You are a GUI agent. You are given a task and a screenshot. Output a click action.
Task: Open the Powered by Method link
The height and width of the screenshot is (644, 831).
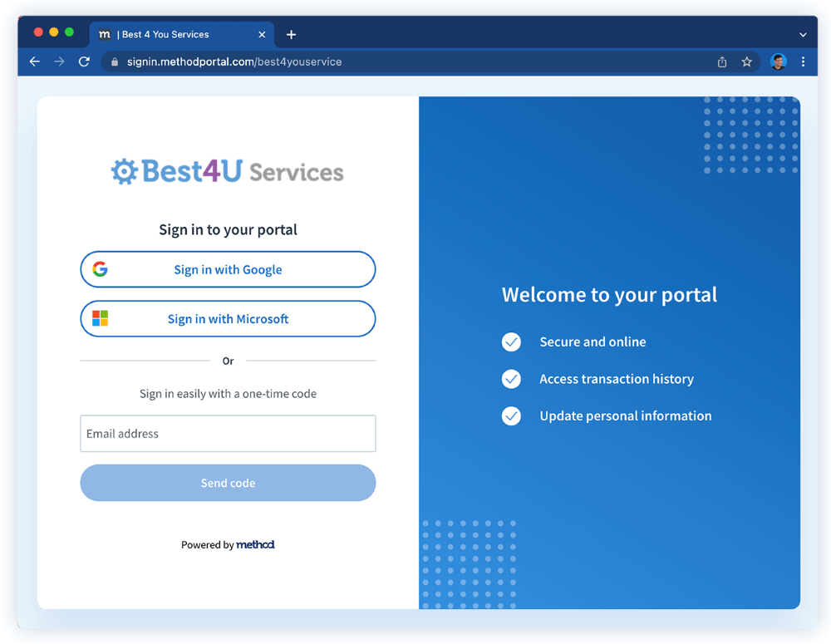point(228,544)
